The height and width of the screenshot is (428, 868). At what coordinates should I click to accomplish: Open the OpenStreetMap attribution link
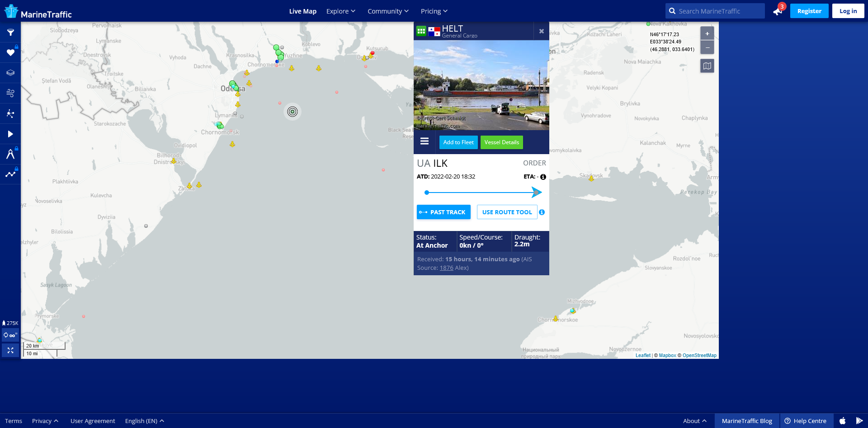coord(699,355)
